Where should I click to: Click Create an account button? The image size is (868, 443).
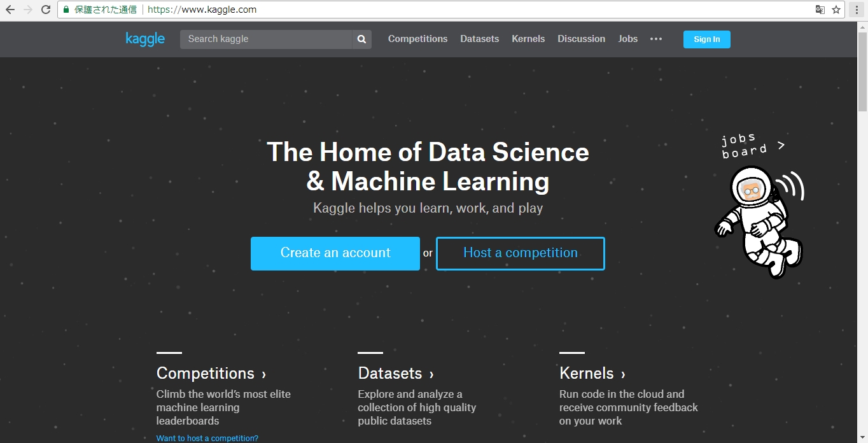tap(335, 253)
